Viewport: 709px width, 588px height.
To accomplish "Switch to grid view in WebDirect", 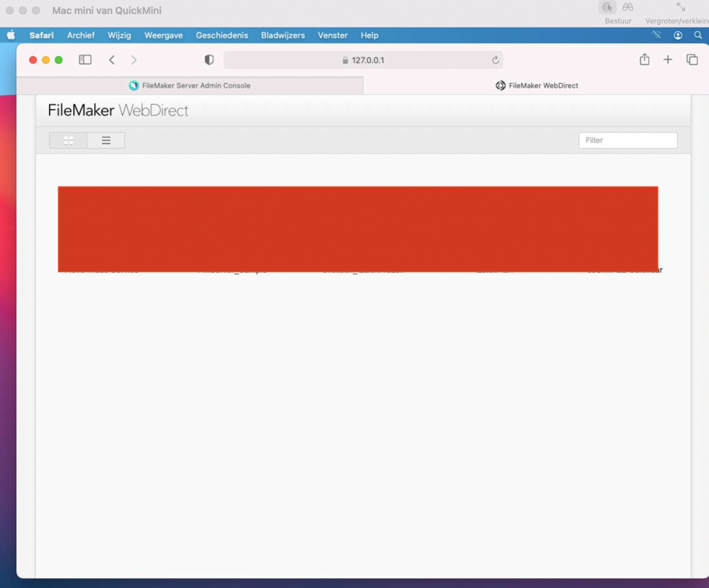I will 68,140.
